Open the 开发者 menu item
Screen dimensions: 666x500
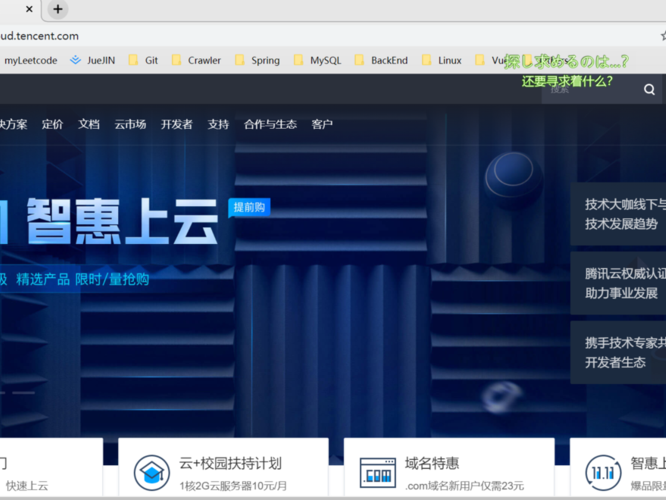(x=177, y=124)
